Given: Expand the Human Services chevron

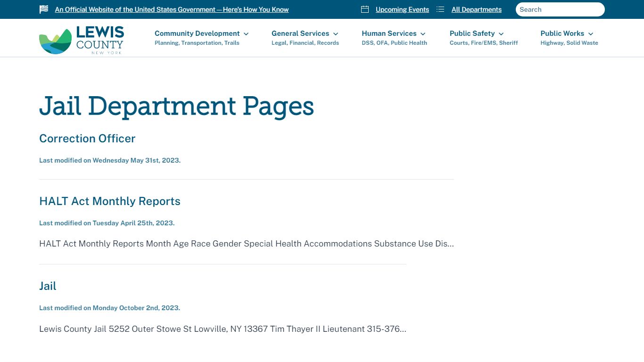Looking at the screenshot, I should point(423,34).
